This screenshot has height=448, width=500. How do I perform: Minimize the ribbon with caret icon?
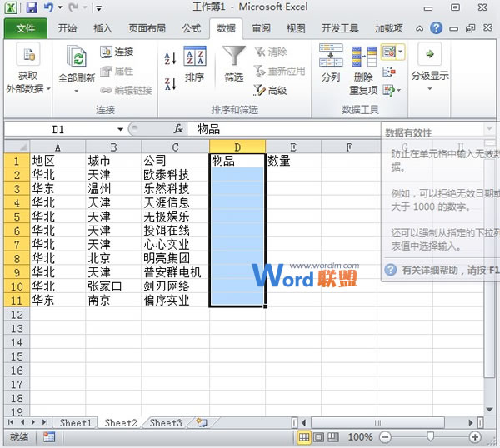pyautogui.click(x=419, y=28)
